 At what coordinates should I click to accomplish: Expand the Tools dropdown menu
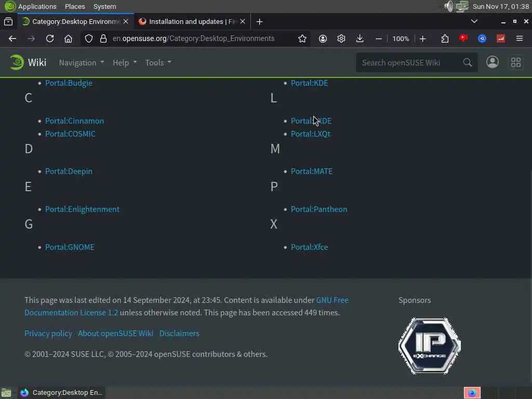point(158,63)
